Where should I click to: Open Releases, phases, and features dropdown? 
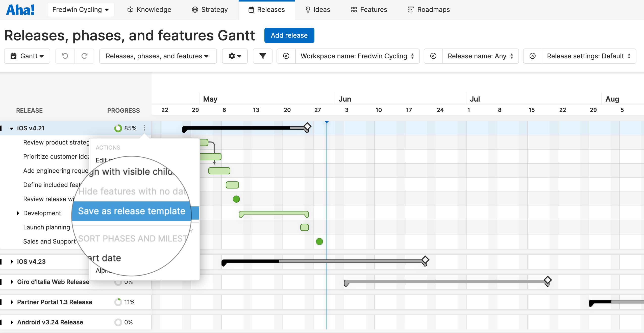click(x=158, y=56)
